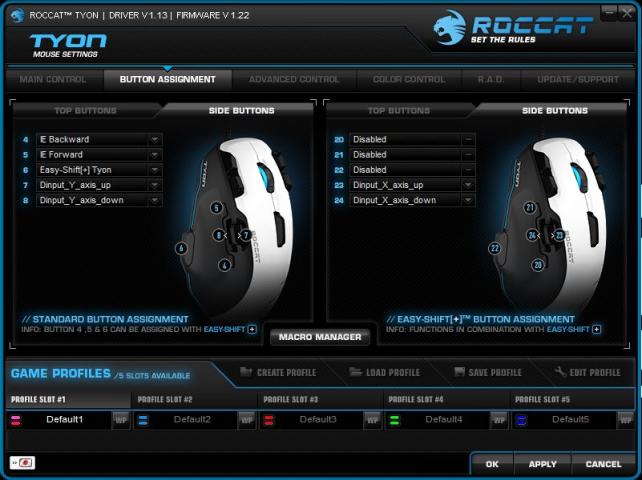Viewport: 642px width, 480px height.
Task: Click button marker 24 on right mouse image
Action: point(532,235)
